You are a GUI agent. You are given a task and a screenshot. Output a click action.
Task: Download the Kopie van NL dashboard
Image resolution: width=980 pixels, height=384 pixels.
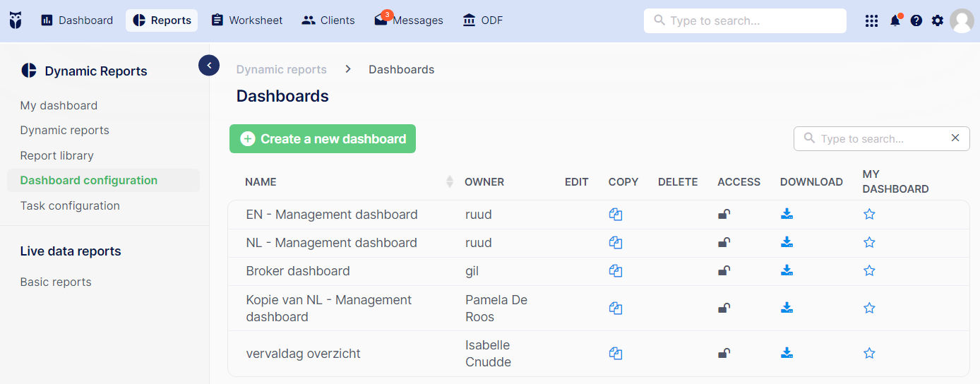(x=787, y=308)
